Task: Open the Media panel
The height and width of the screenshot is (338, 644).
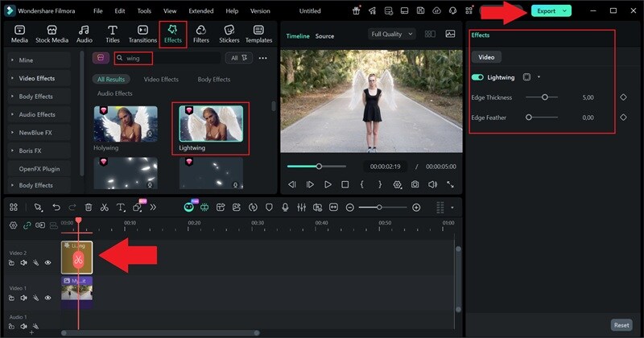Action: tap(19, 34)
